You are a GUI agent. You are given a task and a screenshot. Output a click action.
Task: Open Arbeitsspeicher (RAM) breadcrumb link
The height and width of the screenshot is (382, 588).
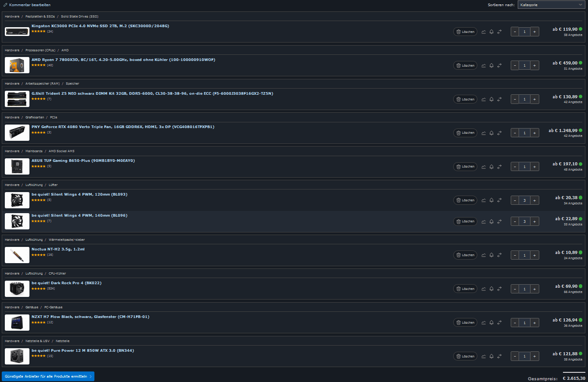42,84
